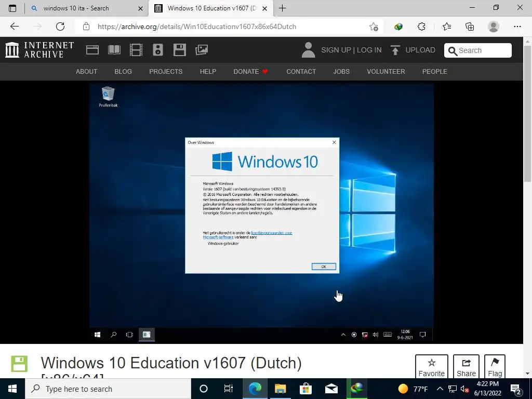Open the Windows Start menu
The height and width of the screenshot is (399, 532).
point(12,389)
